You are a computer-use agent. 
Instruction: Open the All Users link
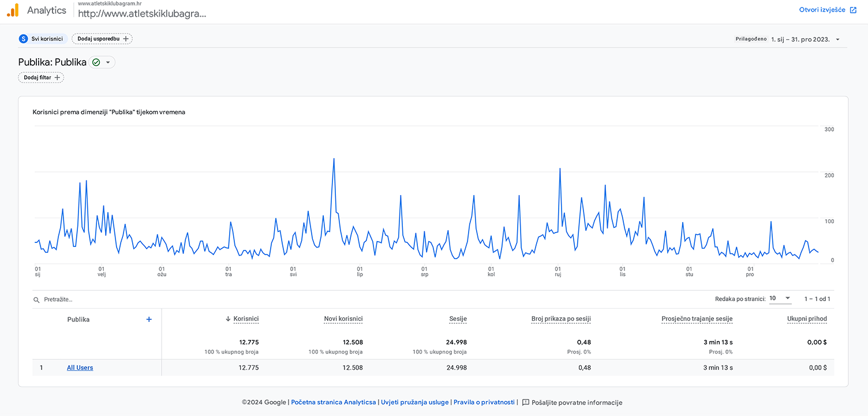coord(80,368)
